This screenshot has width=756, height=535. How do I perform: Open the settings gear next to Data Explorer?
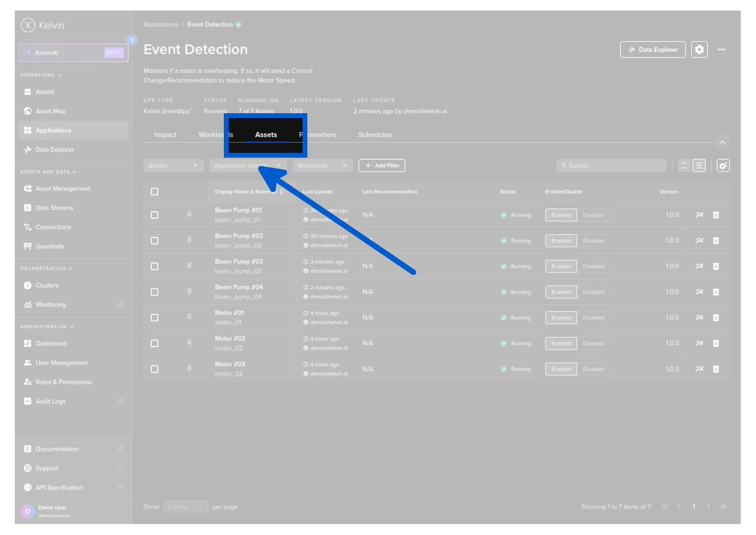pos(699,50)
